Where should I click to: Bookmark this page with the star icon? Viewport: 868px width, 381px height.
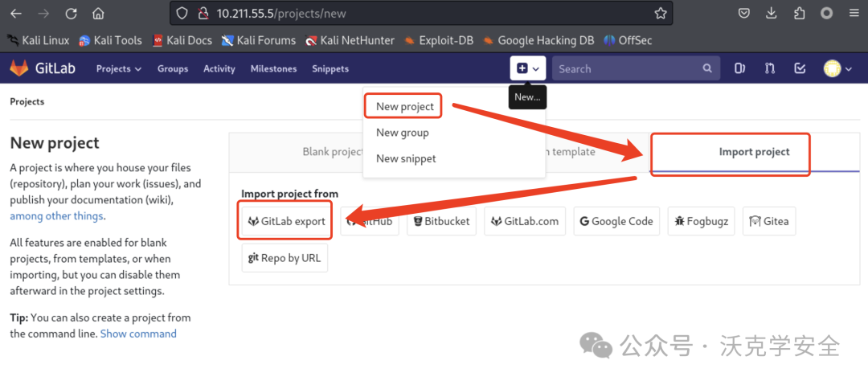click(x=661, y=14)
